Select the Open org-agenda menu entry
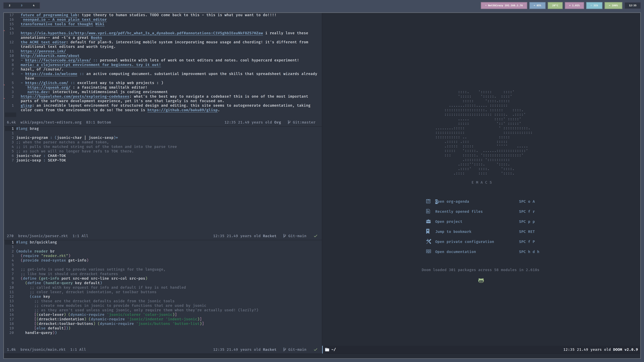The image size is (644, 362). pos(452,201)
